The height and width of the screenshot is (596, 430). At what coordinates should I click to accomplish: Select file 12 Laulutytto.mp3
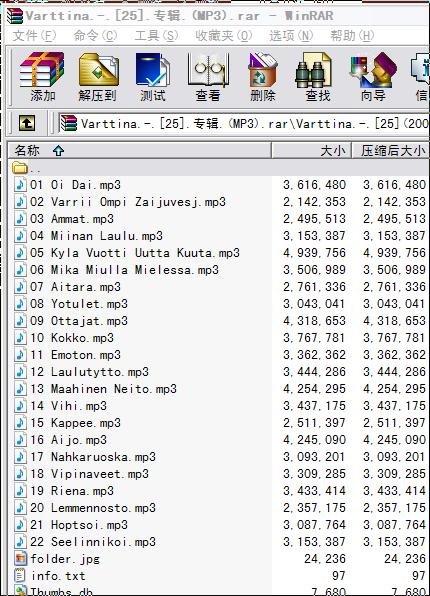(x=89, y=372)
